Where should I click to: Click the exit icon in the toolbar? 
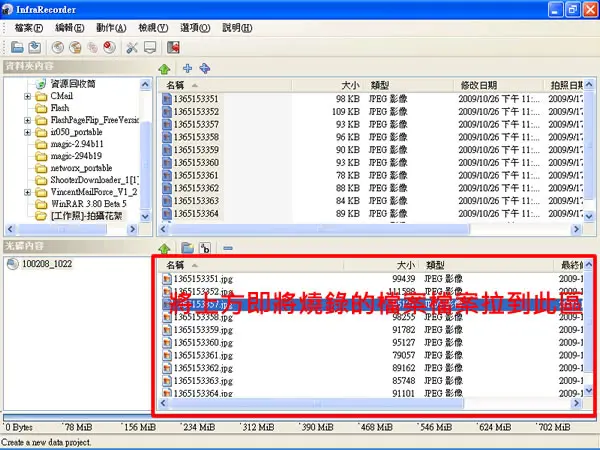173,47
